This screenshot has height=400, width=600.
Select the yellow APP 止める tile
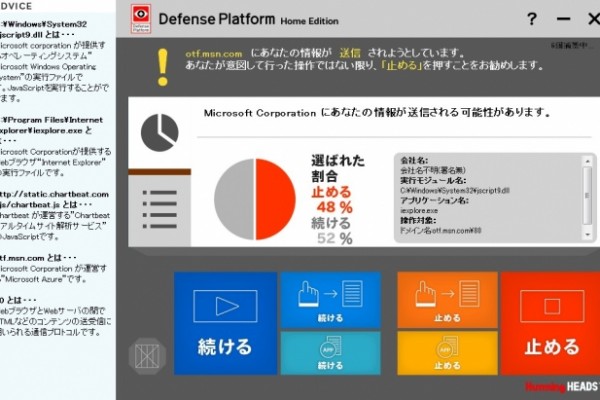click(447, 353)
